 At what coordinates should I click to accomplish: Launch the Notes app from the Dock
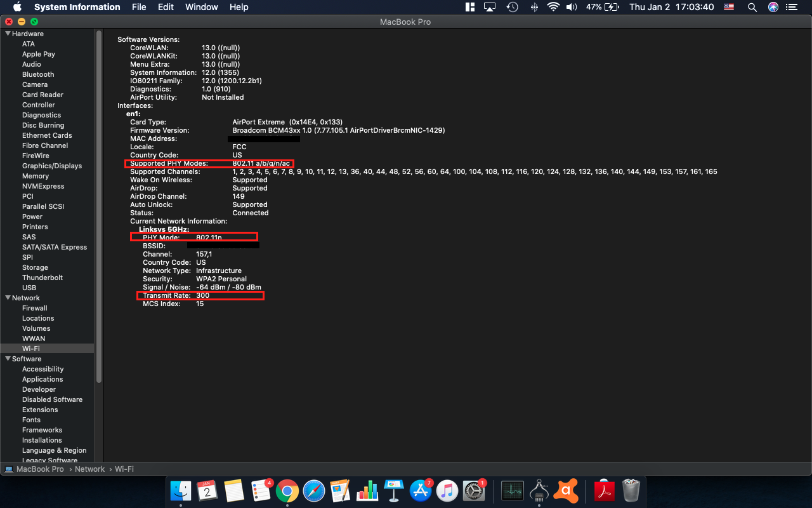coord(234,490)
